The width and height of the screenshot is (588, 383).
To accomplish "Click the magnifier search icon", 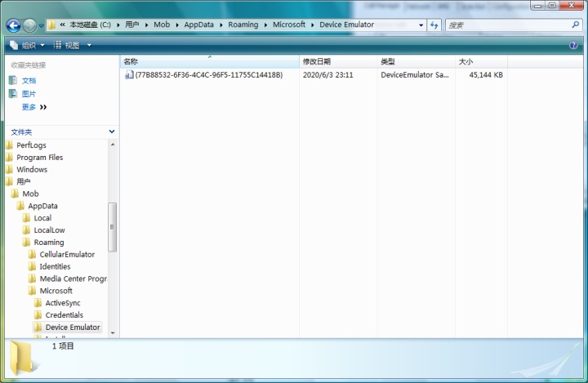I will tap(575, 24).
